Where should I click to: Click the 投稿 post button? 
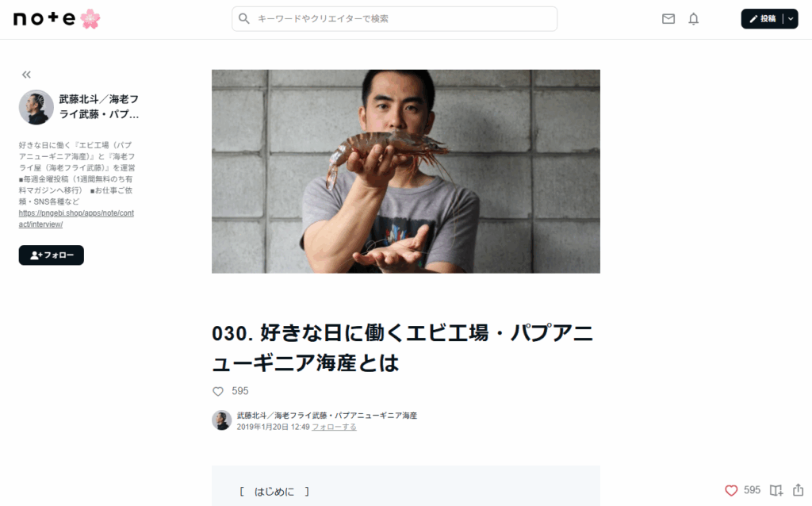coord(762,19)
